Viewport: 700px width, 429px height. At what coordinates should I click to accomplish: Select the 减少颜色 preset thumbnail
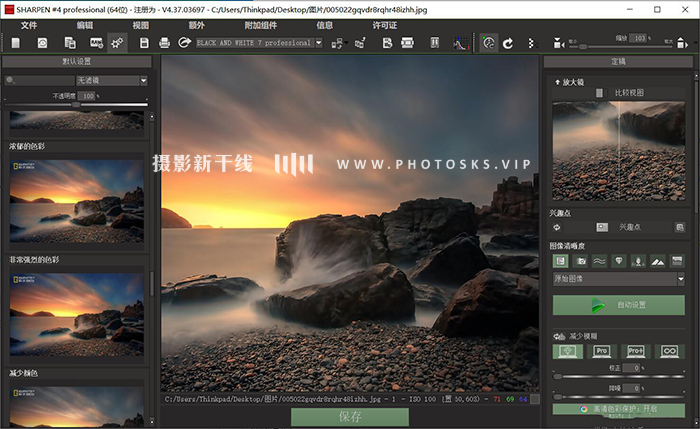(77, 406)
